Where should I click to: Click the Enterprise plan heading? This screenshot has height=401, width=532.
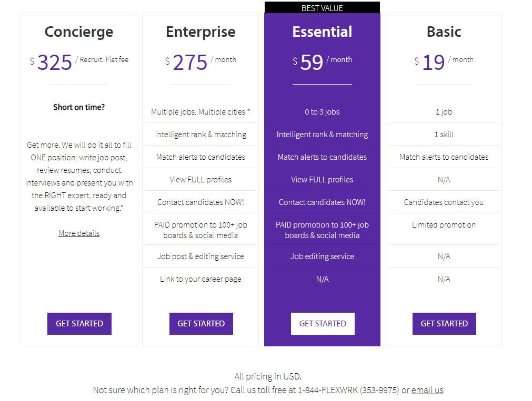(x=200, y=32)
